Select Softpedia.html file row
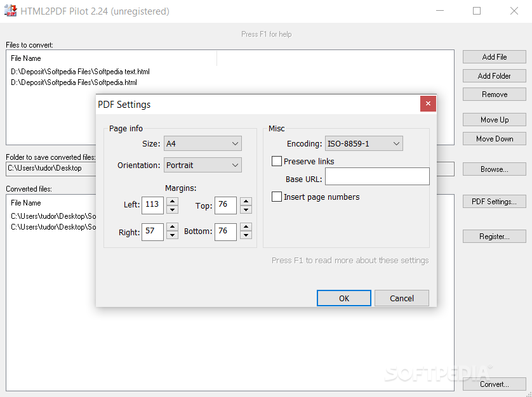Viewport: 532px width, 397px height. click(74, 82)
